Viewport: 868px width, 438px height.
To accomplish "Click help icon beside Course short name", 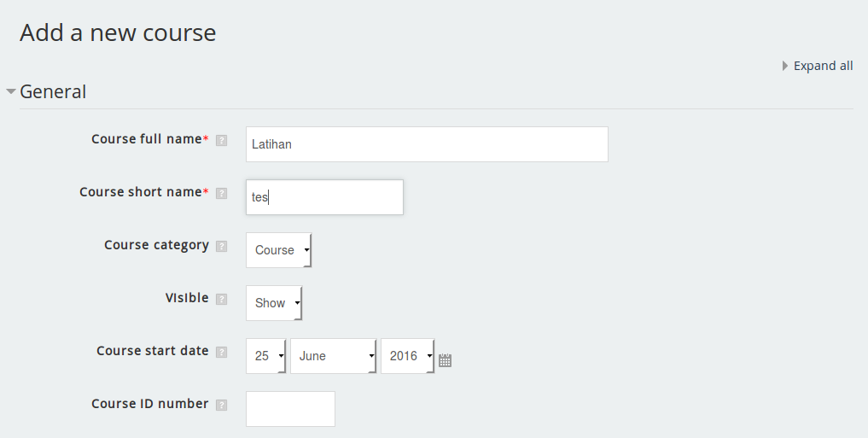I will 222,193.
